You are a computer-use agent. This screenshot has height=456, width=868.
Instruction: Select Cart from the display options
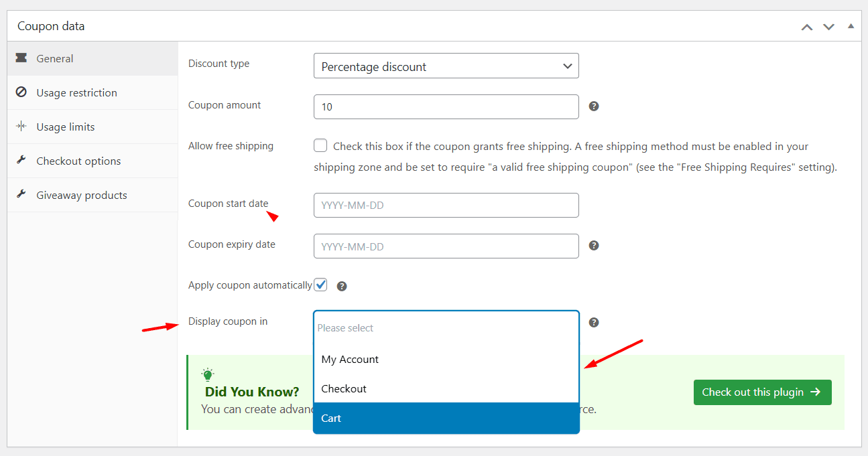tap(446, 419)
